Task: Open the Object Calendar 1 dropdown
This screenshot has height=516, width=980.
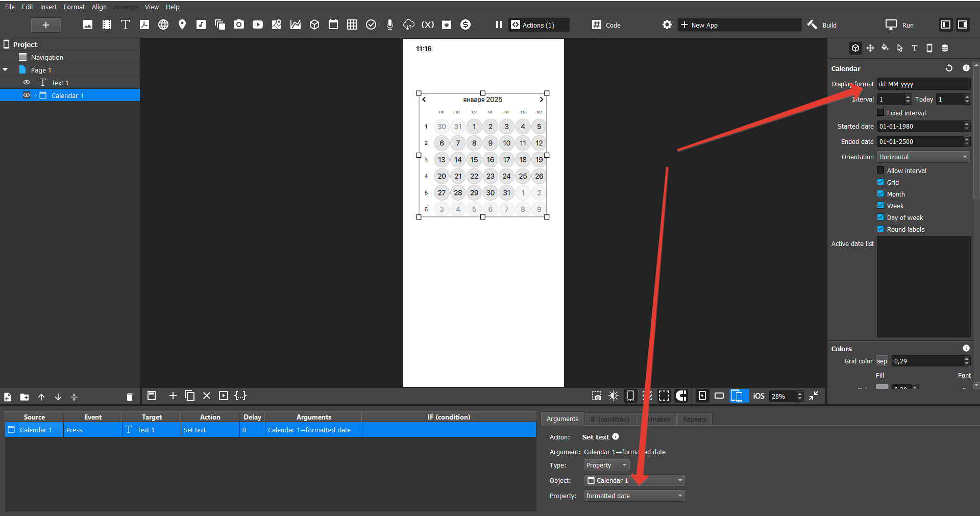Action: pos(634,480)
